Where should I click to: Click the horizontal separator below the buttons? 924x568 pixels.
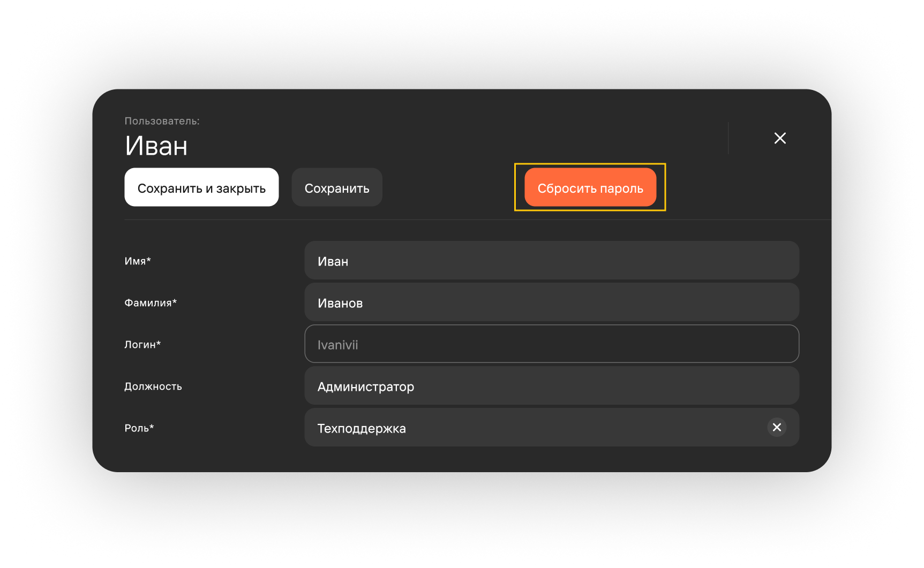[x=478, y=219]
